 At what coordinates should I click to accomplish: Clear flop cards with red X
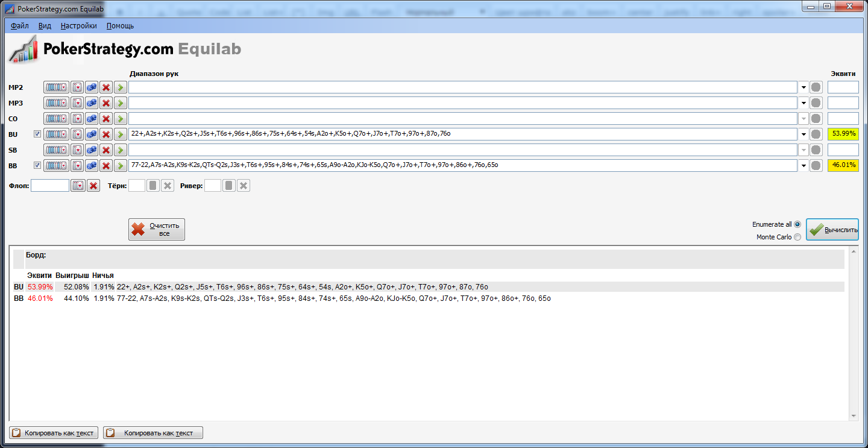(93, 186)
